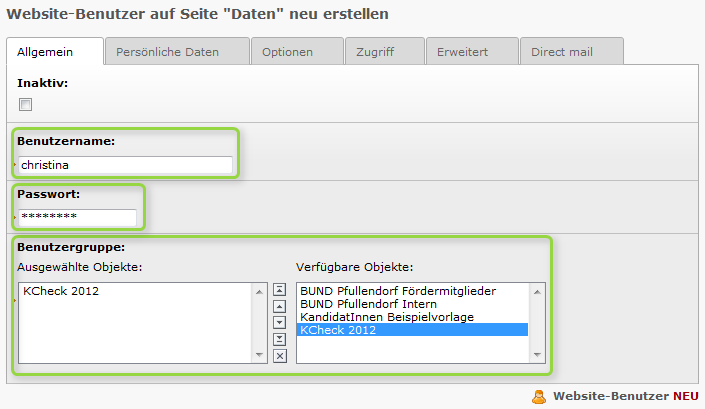This screenshot has height=409, width=705.
Task: Click down arrow of available objects scrollbar
Action: (537, 355)
